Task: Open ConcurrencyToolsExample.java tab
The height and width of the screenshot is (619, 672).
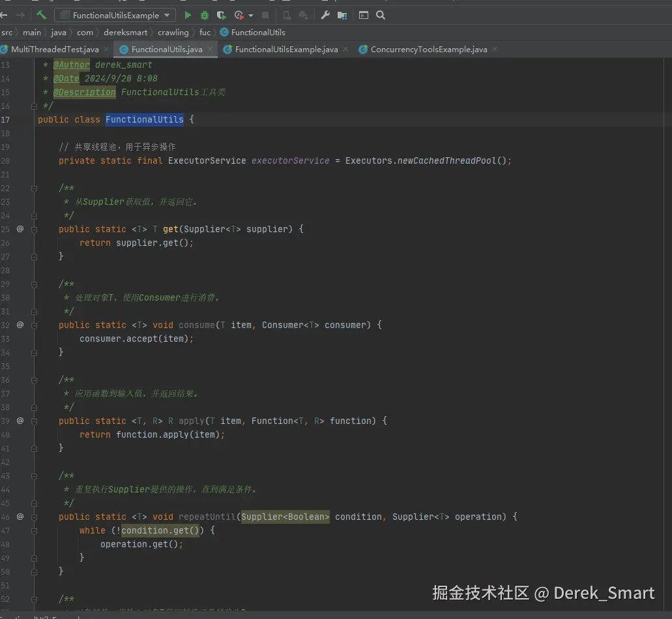Action: (x=428, y=50)
